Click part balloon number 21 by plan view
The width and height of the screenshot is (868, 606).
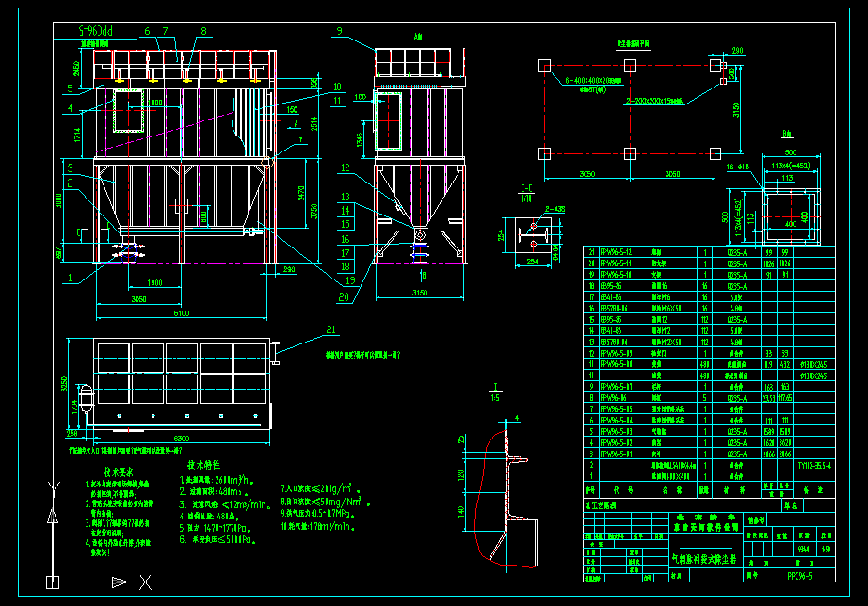[330, 329]
